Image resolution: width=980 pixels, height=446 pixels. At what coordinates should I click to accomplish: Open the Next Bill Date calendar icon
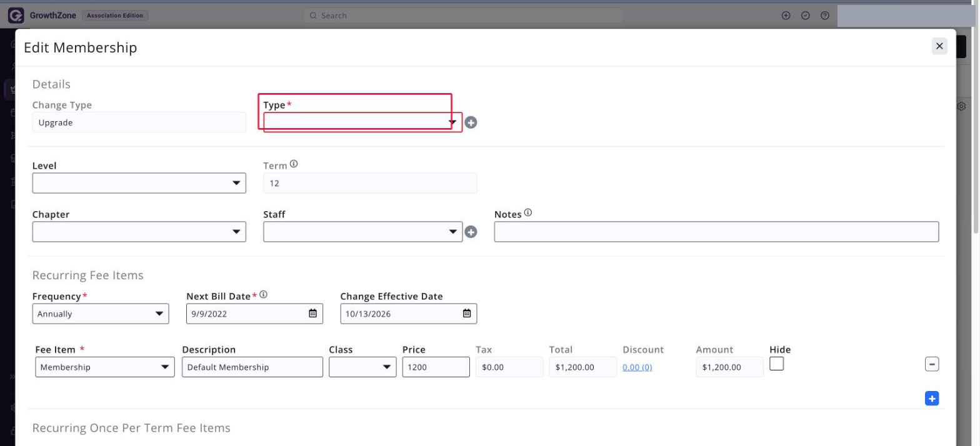[312, 314]
